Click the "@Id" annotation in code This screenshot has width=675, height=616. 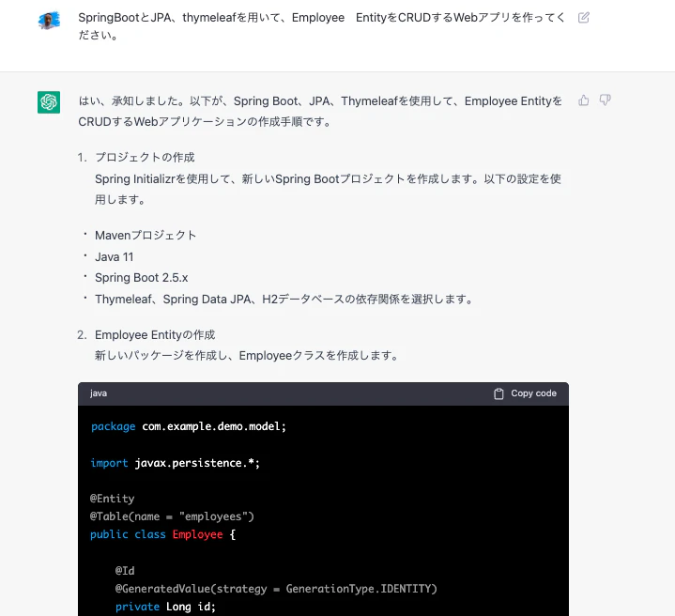125,570
